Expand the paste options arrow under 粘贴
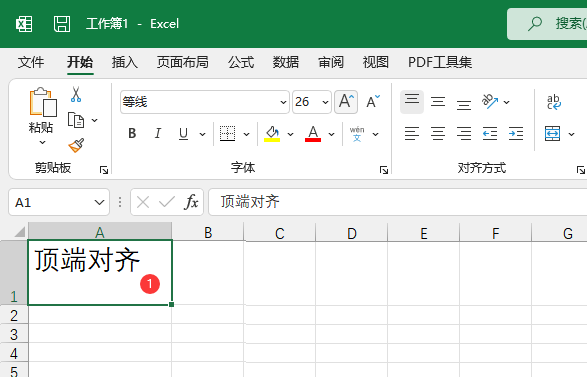 [x=42, y=142]
